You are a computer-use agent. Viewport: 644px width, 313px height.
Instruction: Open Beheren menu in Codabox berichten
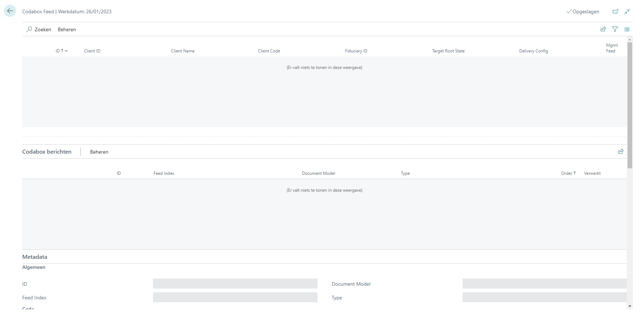tap(99, 152)
